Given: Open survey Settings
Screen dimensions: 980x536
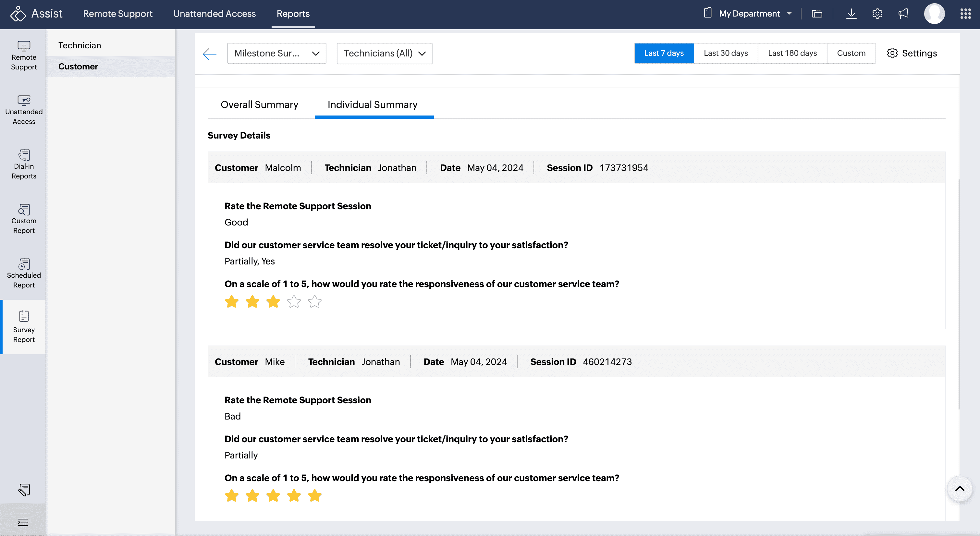Looking at the screenshot, I should pyautogui.click(x=912, y=53).
